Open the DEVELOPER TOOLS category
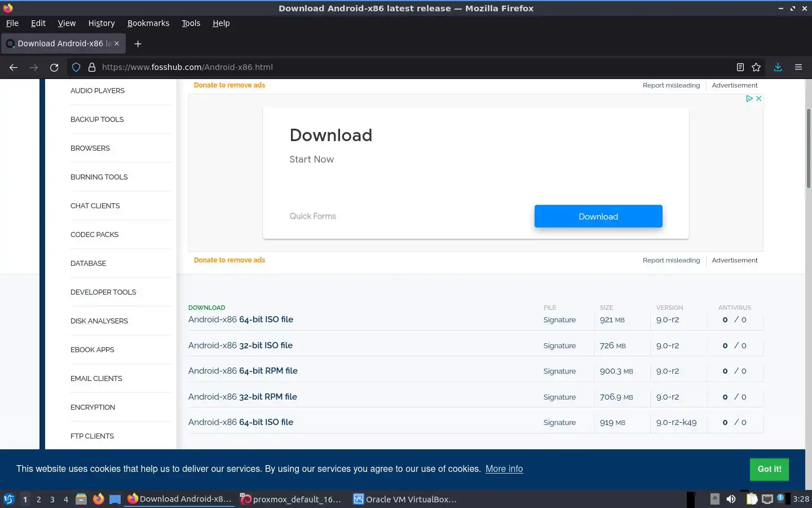812x508 pixels. tap(103, 292)
